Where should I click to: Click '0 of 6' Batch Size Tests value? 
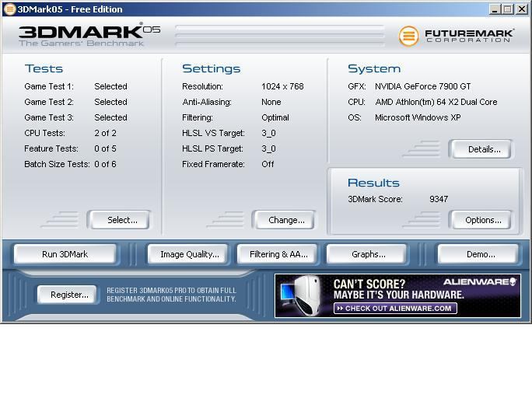(105, 165)
